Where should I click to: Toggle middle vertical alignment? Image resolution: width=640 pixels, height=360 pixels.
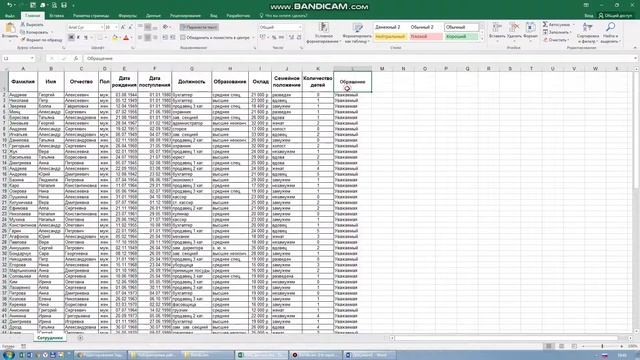click(147, 27)
